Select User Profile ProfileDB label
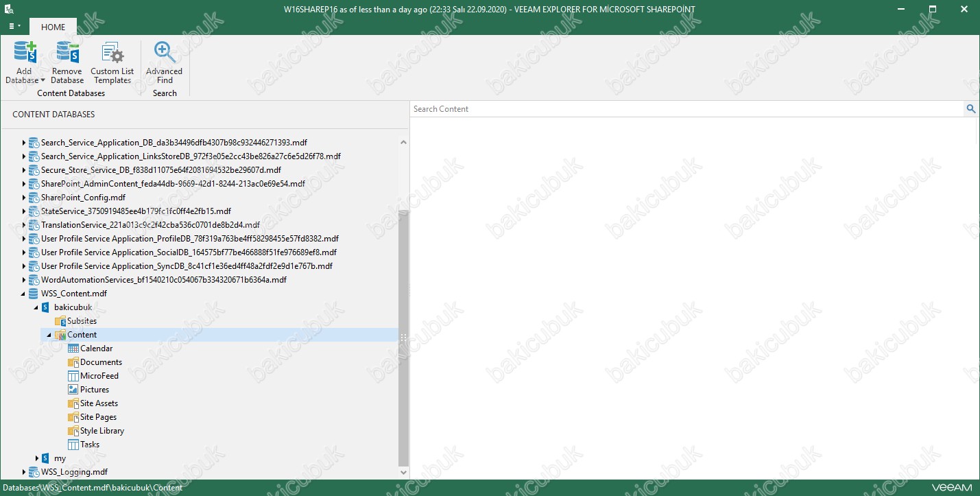Screen dimensions: 980x496 tap(190, 239)
